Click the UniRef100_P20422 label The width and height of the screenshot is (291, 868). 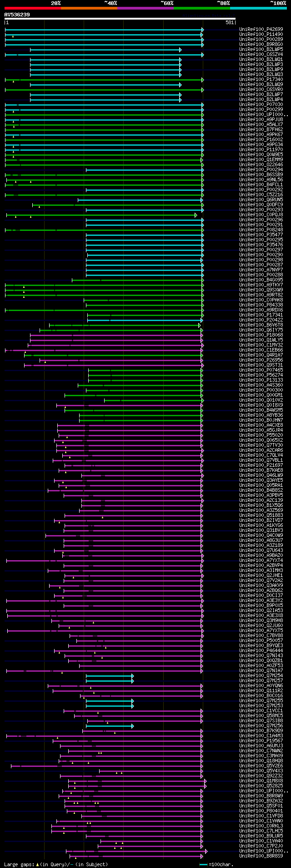coord(261,320)
